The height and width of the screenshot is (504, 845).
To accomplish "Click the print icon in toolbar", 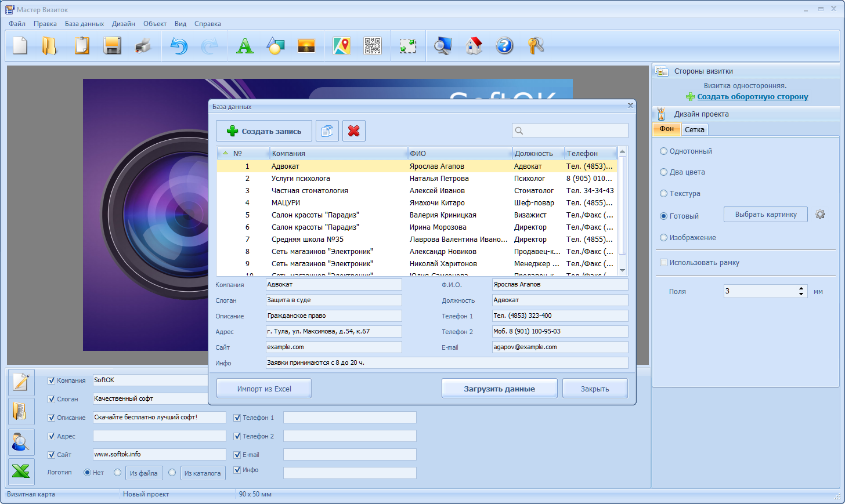I will [x=143, y=46].
